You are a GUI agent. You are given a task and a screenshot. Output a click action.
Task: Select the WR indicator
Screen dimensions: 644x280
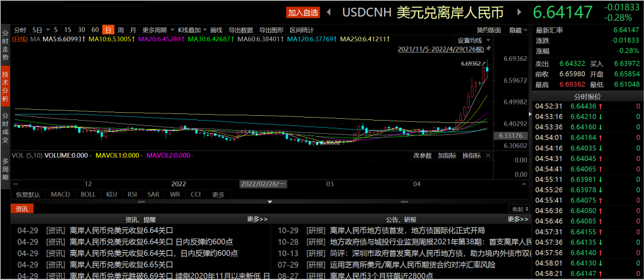175,195
